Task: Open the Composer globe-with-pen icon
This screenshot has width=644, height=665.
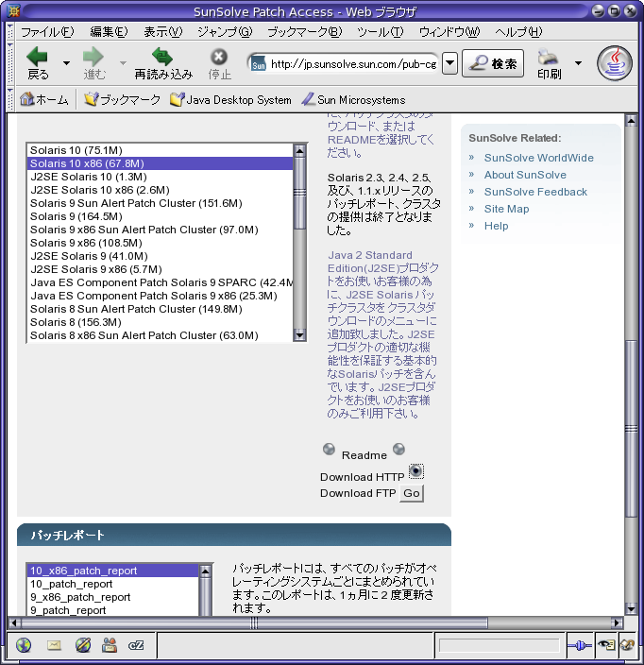Action: (x=83, y=645)
